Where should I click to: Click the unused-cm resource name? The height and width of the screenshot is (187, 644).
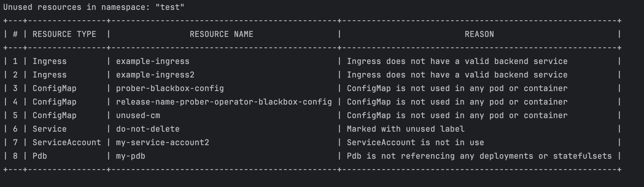[x=138, y=115]
